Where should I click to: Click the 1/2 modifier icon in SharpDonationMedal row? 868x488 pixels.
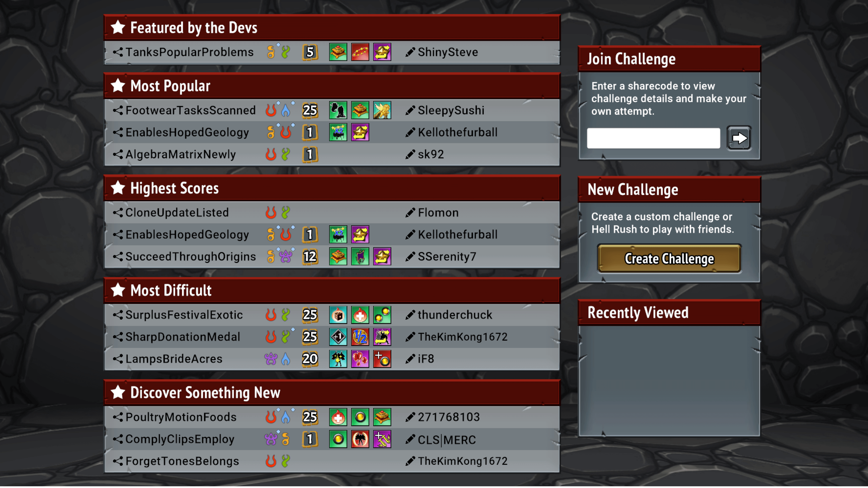click(x=360, y=337)
